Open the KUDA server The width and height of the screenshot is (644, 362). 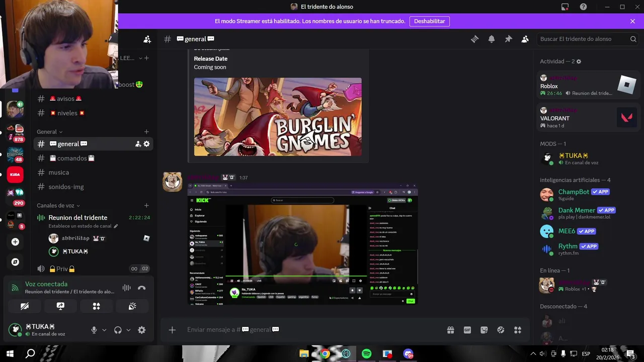(15, 174)
